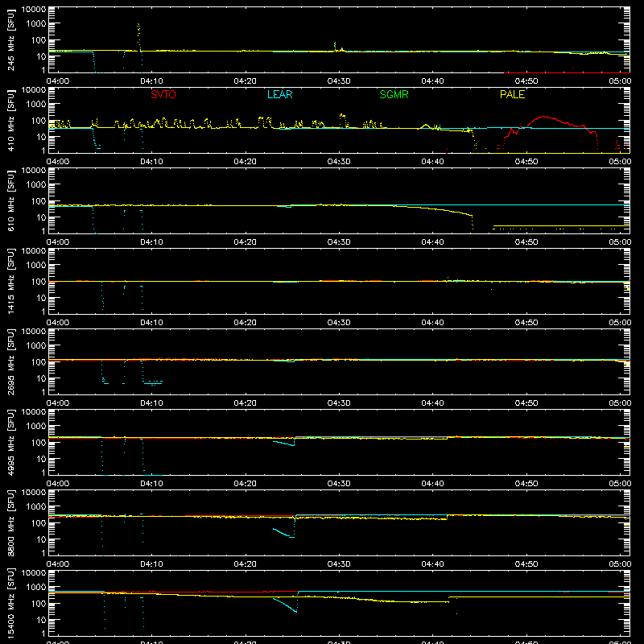The image size is (644, 644).
Task: Click 04:20 time label of 4995 MHz plot
Action: click(x=246, y=484)
